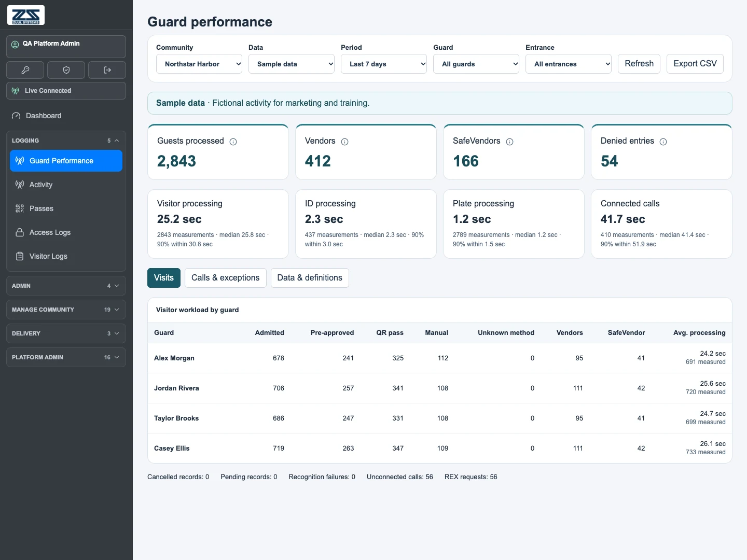The image size is (747, 560).
Task: Click the Denied entries info icon
Action: 663,142
